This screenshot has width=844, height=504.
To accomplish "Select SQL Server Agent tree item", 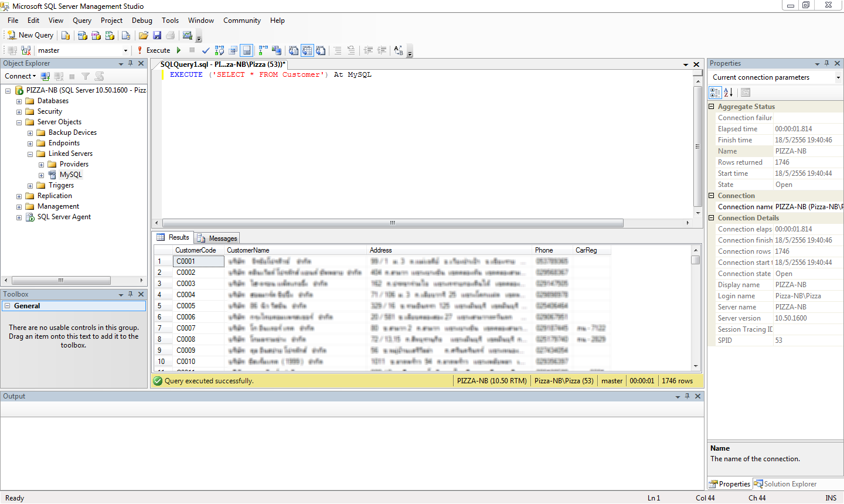I will click(64, 217).
